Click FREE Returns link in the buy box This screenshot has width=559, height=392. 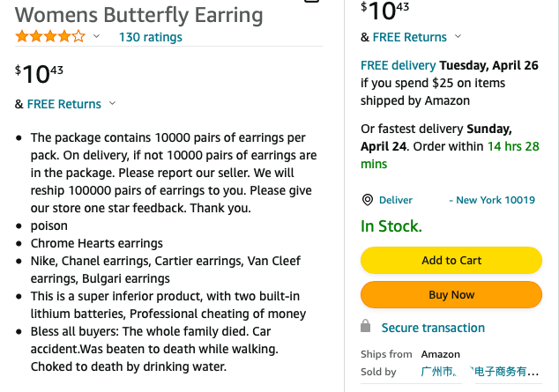tap(409, 37)
